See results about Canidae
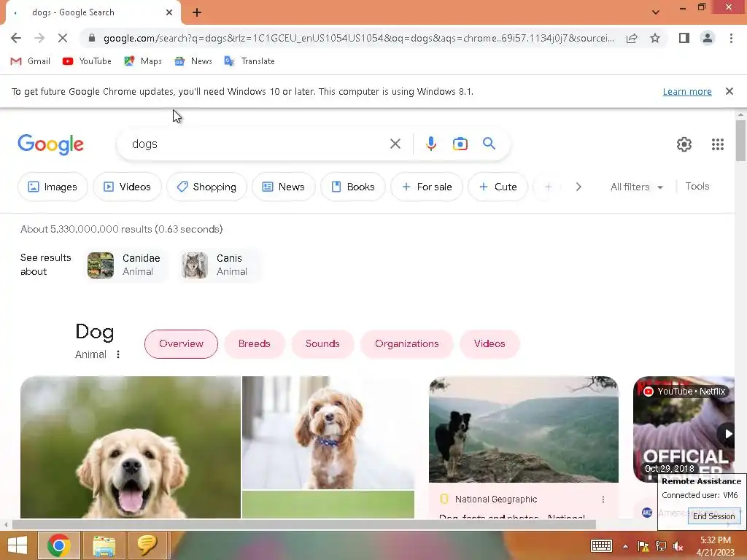The height and width of the screenshot is (560, 747). click(125, 265)
